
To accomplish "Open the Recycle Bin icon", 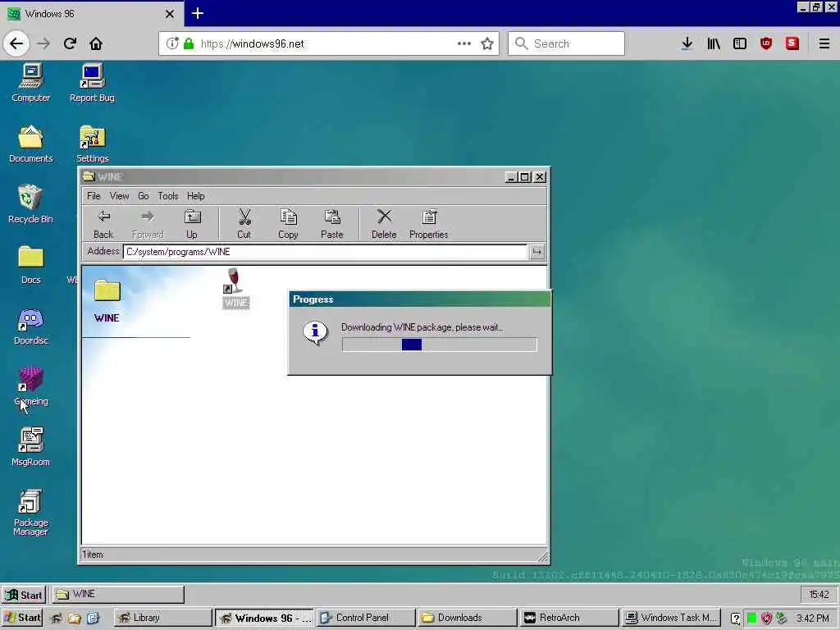I will [30, 204].
